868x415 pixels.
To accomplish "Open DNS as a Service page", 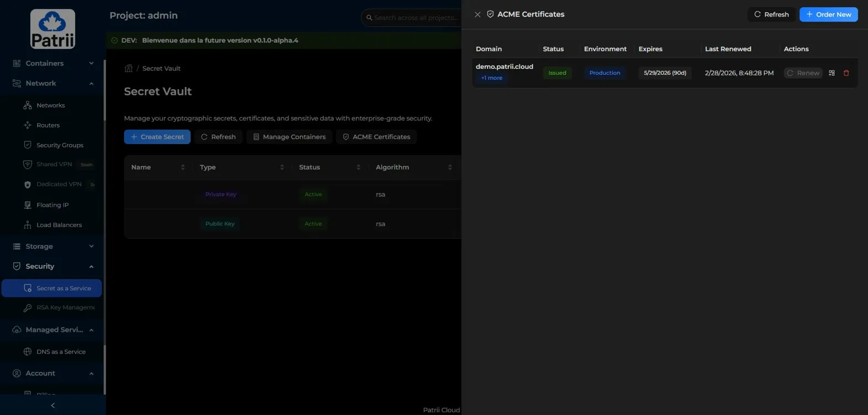I will [60, 352].
